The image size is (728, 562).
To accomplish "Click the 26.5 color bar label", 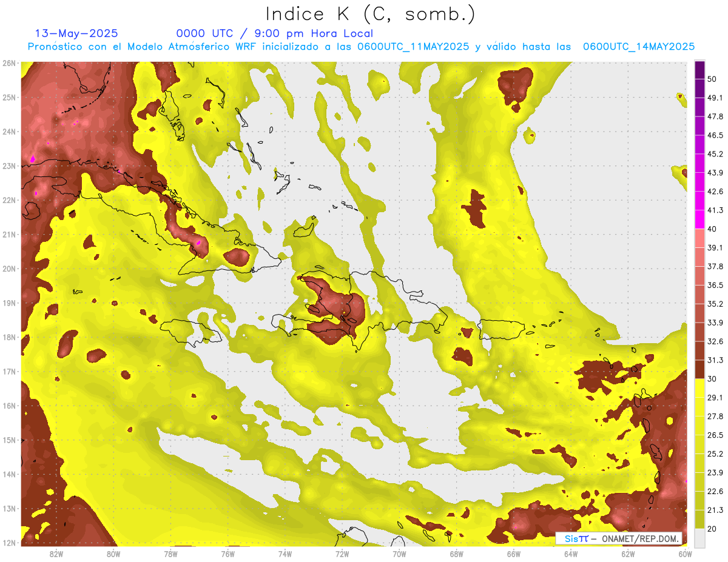I will (716, 435).
